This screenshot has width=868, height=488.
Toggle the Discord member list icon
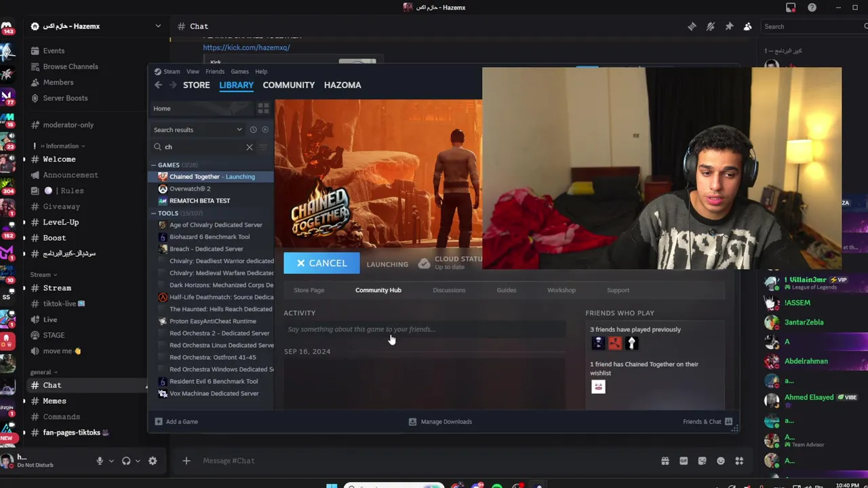pos(747,26)
